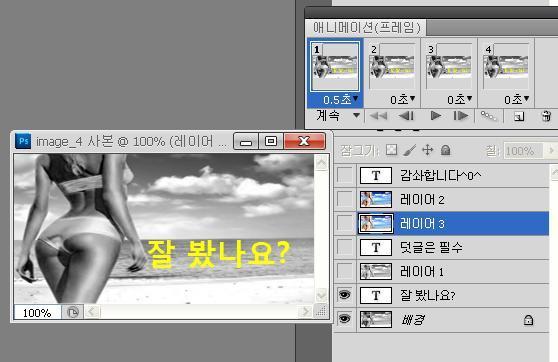Hide the 잘 봤나요? text layer
This screenshot has height=362, width=558.
(344, 295)
